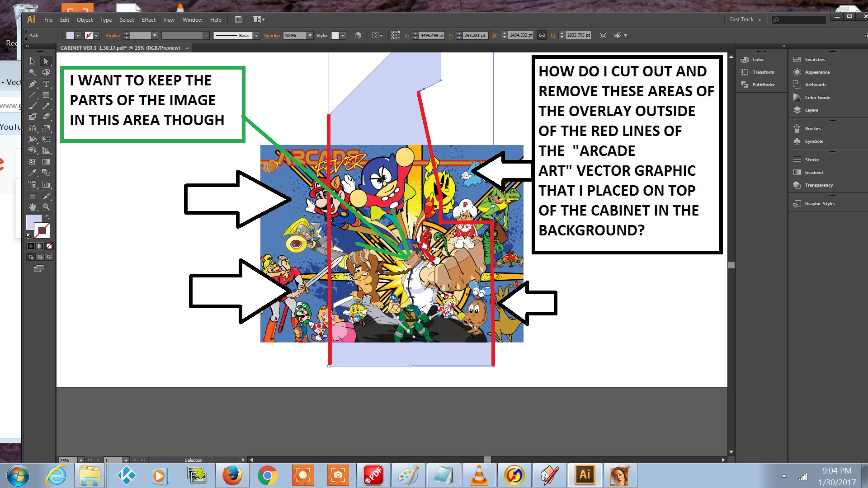Swap fill and stroke colors
868x488 pixels.
pos(48,217)
